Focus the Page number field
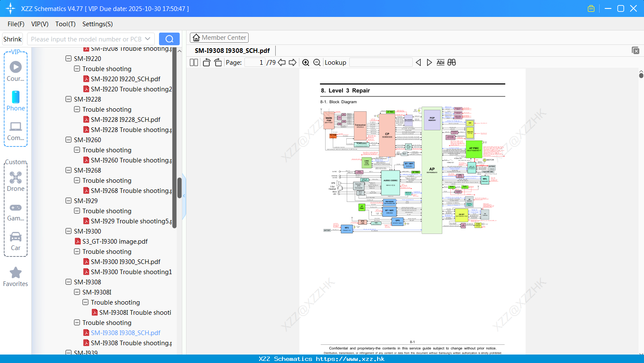The width and height of the screenshot is (644, 363). pyautogui.click(x=255, y=63)
